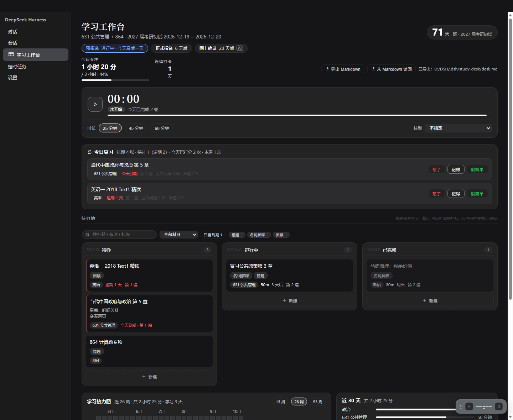The width and height of the screenshot is (513, 420).
Task: Select the 45 分钟 duration option
Action: 136,128
